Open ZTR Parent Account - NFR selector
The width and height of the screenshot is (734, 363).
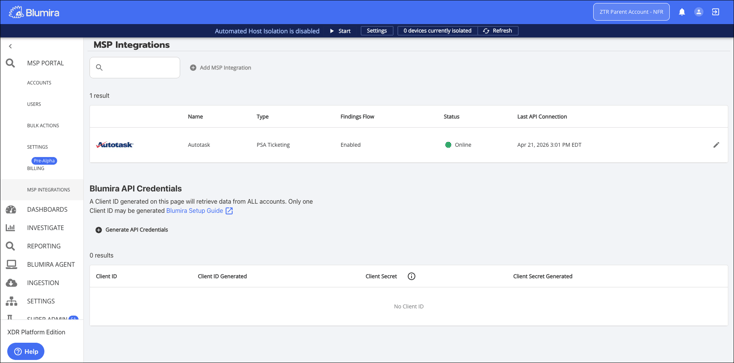pyautogui.click(x=631, y=12)
